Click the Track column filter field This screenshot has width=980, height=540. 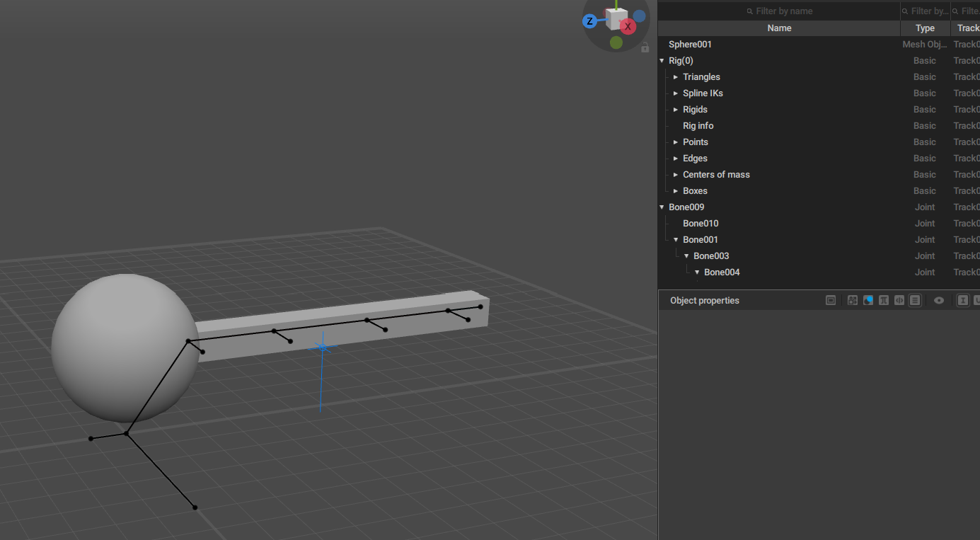pyautogui.click(x=966, y=11)
